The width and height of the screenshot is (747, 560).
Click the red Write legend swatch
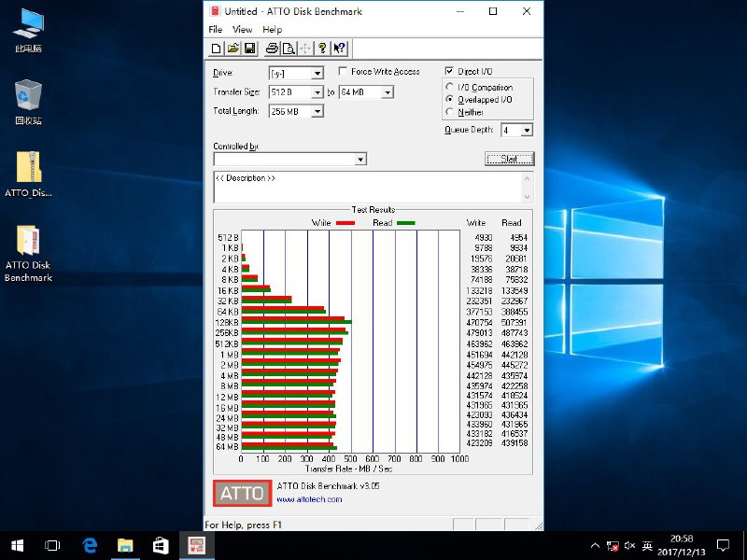345,223
